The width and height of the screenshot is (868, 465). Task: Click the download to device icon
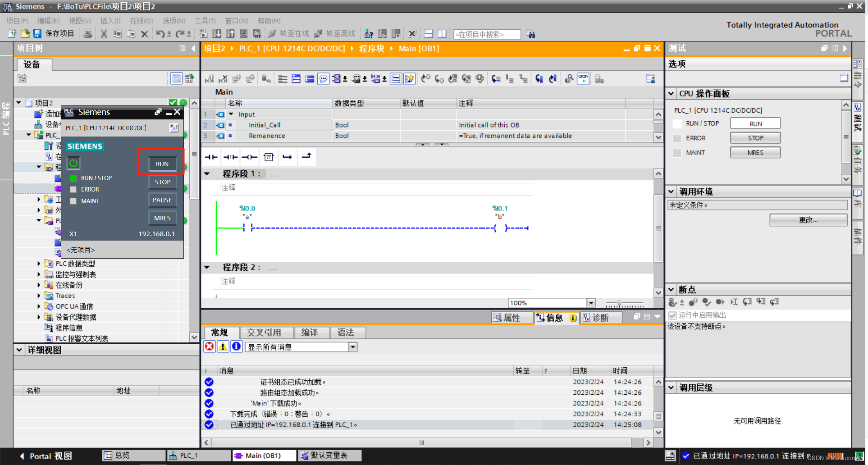[217, 34]
